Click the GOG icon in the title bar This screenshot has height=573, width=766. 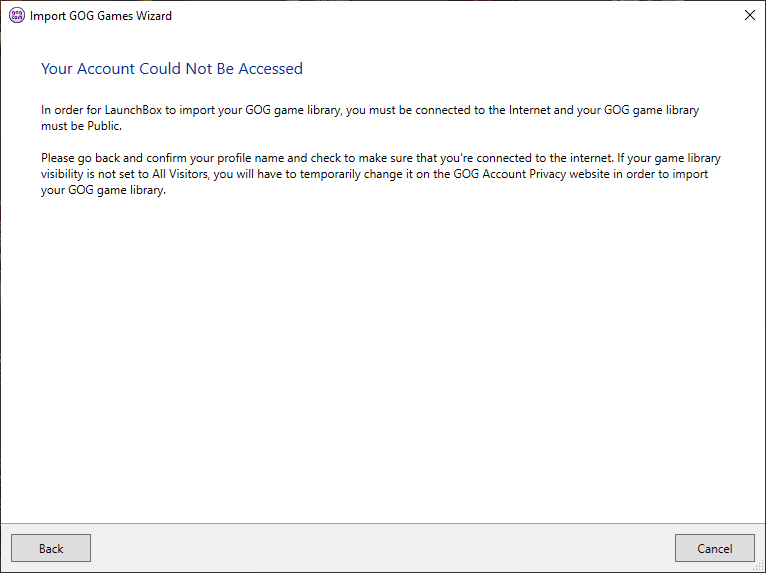point(17,16)
